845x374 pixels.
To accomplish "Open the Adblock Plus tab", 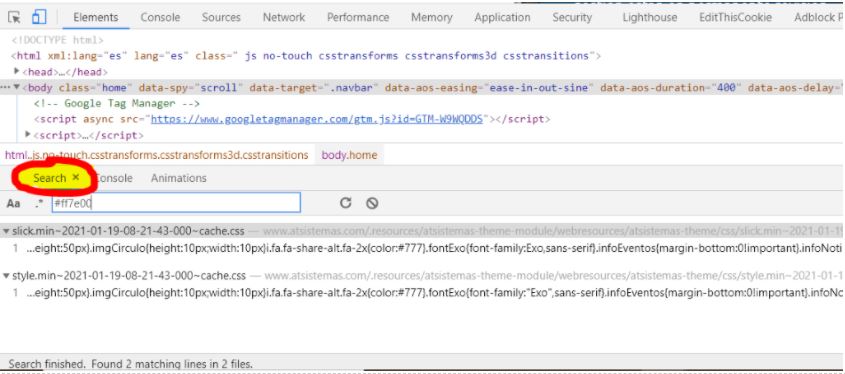I will (x=819, y=17).
